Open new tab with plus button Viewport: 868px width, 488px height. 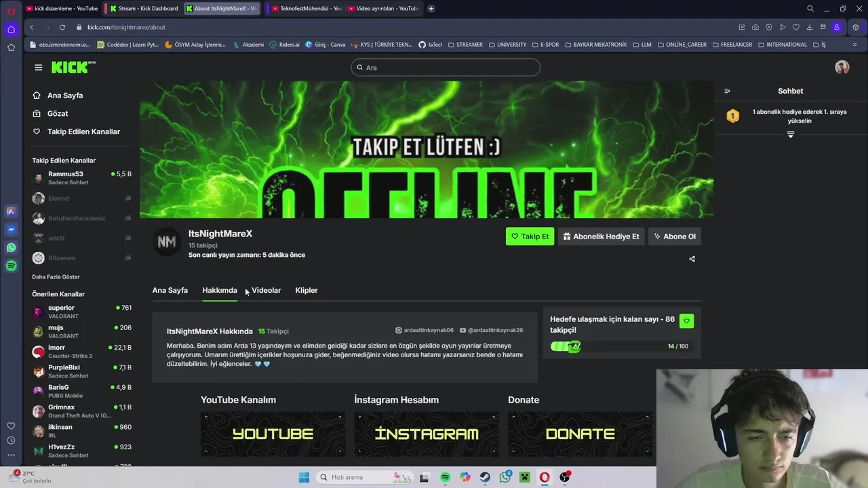pyautogui.click(x=431, y=9)
